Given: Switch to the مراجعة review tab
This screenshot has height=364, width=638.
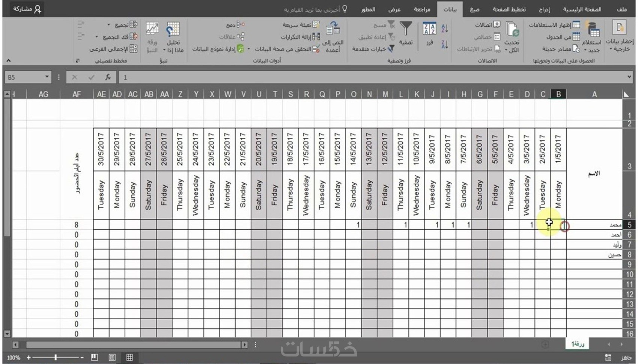Looking at the screenshot, I should (422, 9).
